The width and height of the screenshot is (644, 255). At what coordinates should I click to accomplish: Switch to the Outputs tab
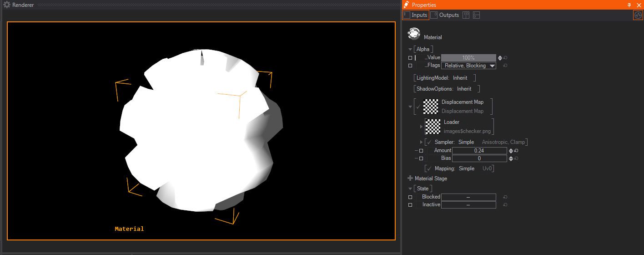445,15
